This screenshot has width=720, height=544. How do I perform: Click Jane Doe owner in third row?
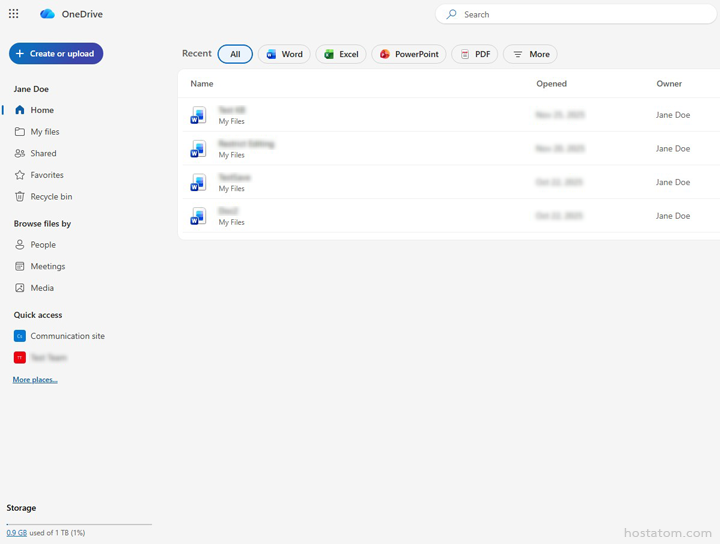pos(673,182)
